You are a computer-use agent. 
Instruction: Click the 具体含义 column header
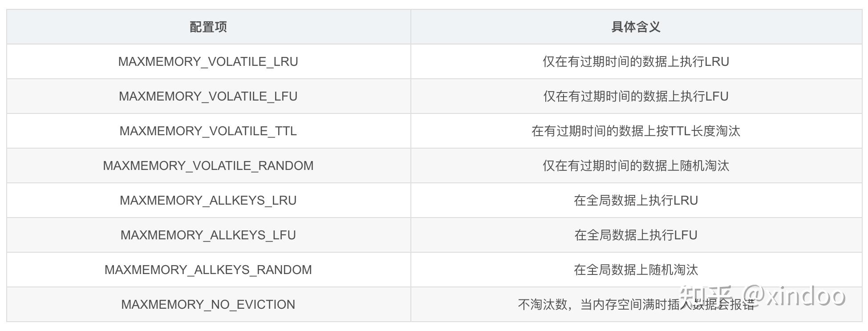coord(636,27)
